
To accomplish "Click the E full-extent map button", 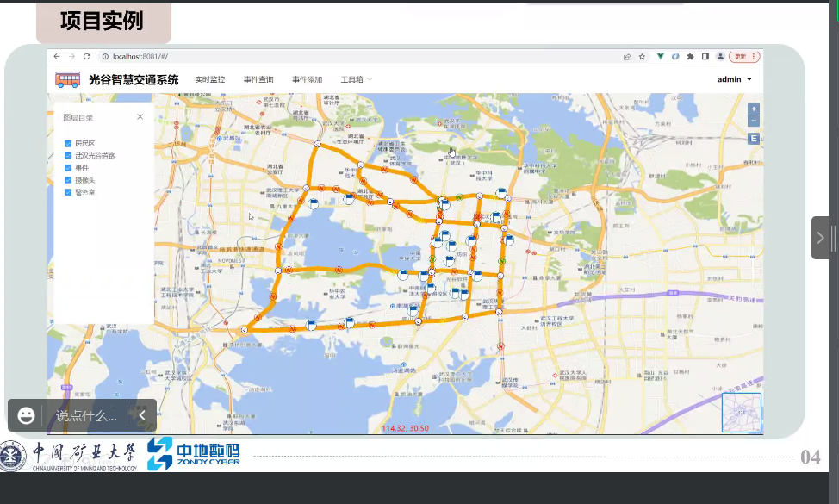I will 754,139.
